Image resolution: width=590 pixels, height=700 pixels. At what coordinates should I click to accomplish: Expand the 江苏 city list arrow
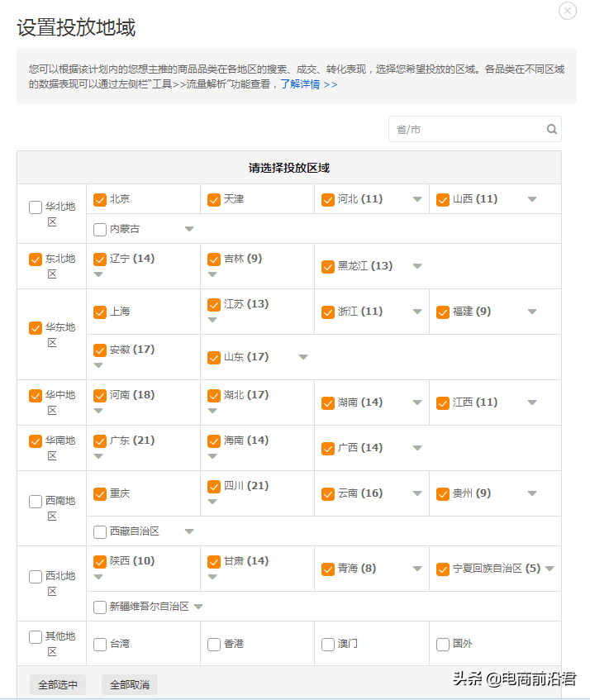[x=212, y=320]
